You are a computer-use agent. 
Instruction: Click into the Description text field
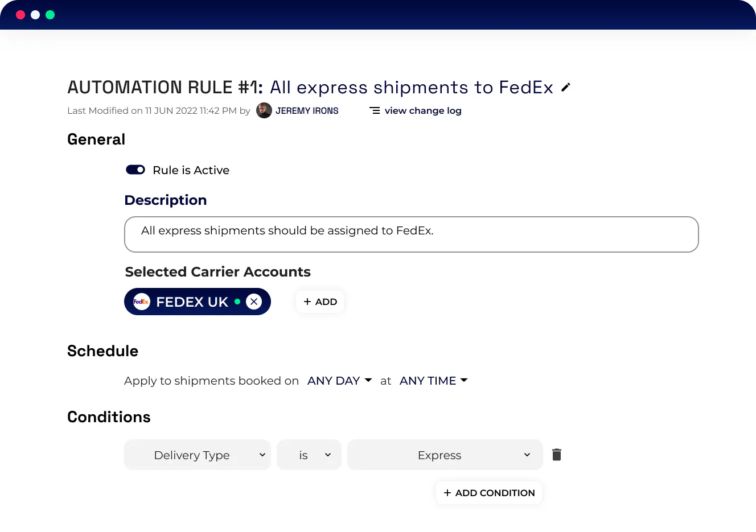tap(411, 234)
